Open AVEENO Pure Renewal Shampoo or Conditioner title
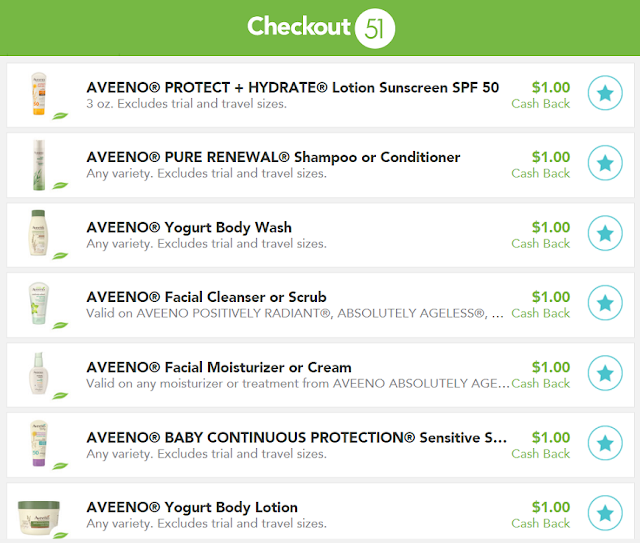Image resolution: width=640 pixels, height=543 pixels. (x=273, y=157)
